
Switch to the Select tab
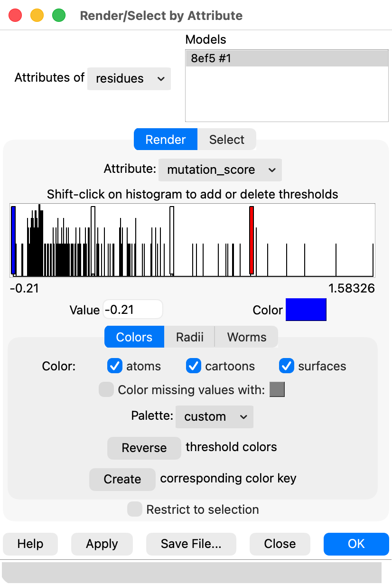click(x=226, y=140)
